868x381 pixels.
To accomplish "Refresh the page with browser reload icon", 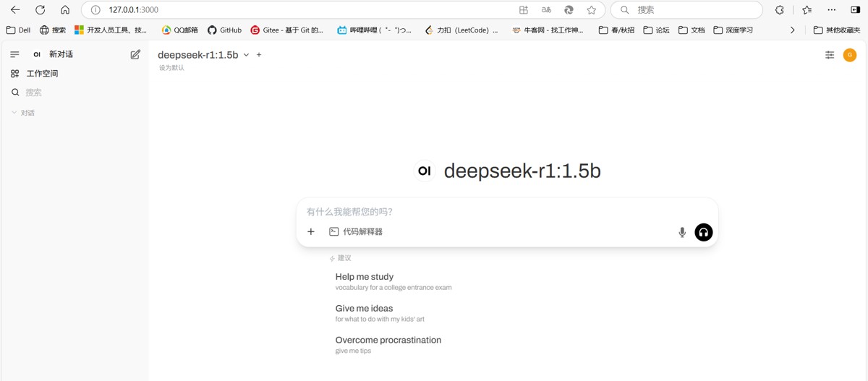I will coord(41,10).
